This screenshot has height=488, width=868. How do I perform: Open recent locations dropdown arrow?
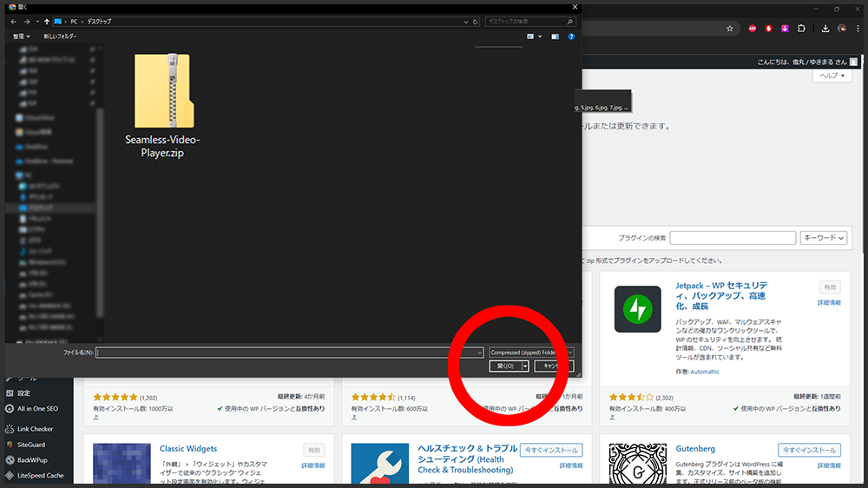tap(37, 22)
